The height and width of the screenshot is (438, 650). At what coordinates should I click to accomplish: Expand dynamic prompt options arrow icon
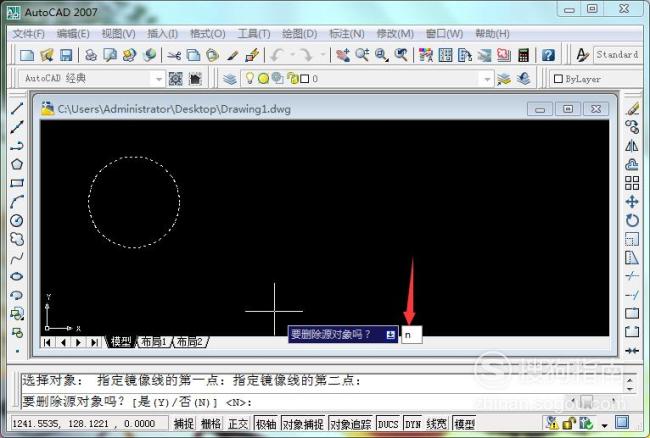click(390, 334)
